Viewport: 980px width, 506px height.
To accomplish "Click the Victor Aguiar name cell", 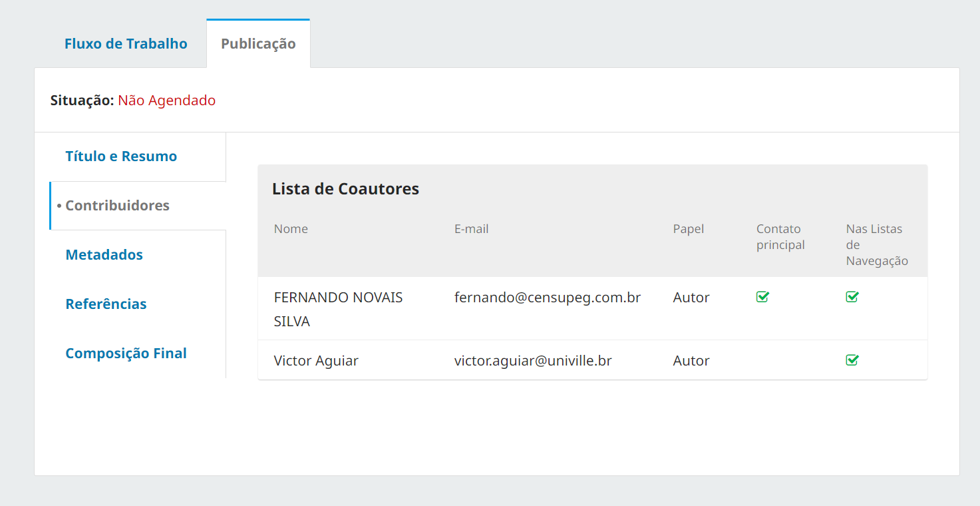I will tap(316, 361).
